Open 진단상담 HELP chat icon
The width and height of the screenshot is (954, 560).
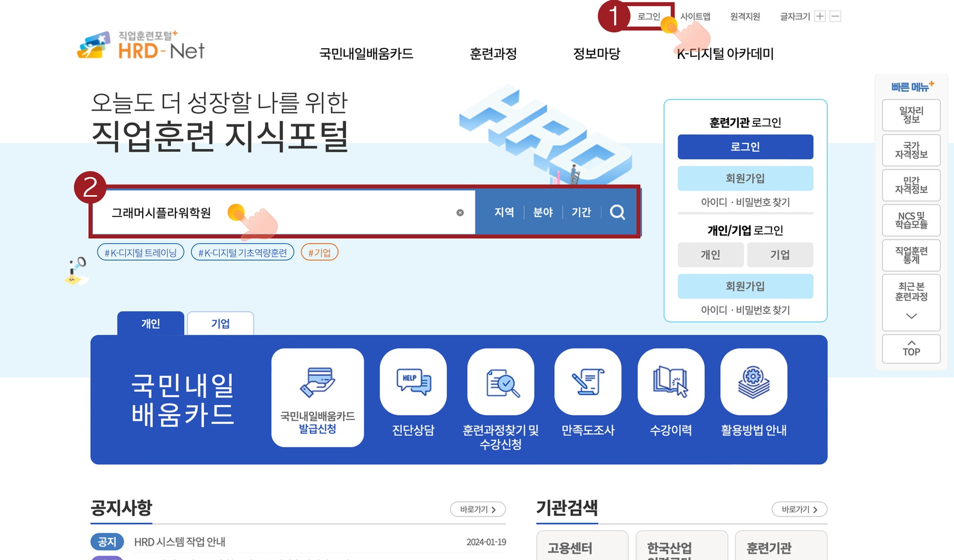click(x=413, y=382)
